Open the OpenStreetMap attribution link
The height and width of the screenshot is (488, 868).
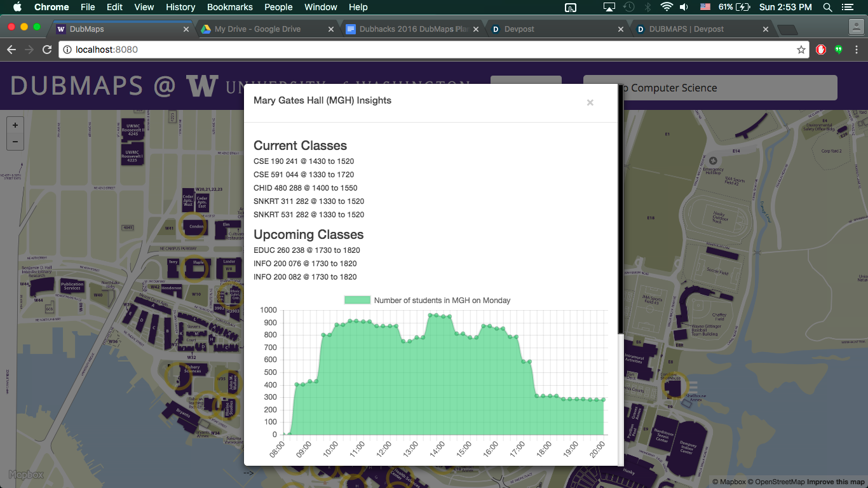pos(776,482)
